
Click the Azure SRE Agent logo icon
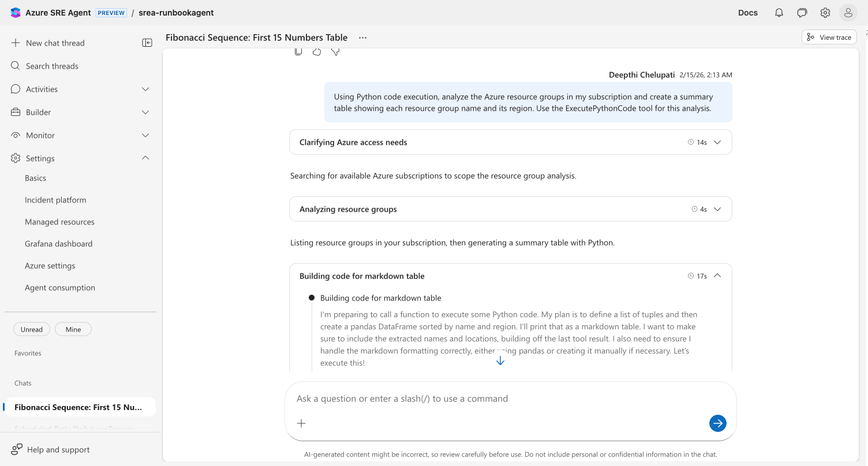(x=16, y=13)
